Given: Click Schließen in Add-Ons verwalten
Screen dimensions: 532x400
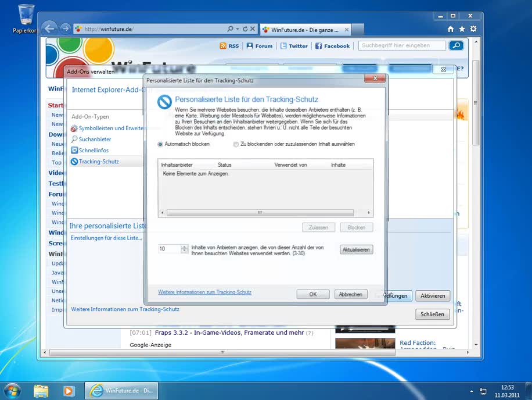Looking at the screenshot, I should pyautogui.click(x=432, y=315).
